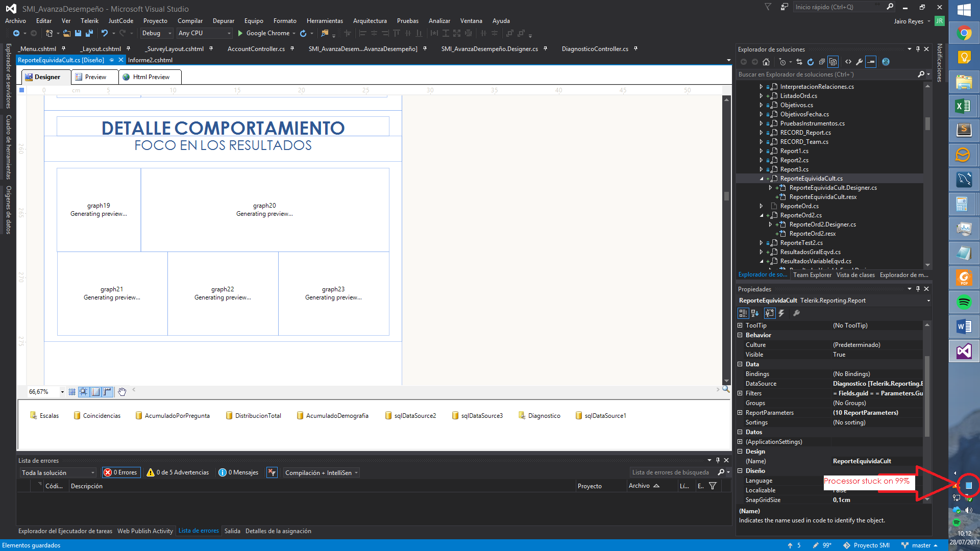
Task: Toggle the 0 de 5 Advertencias filter
Action: pos(178,472)
